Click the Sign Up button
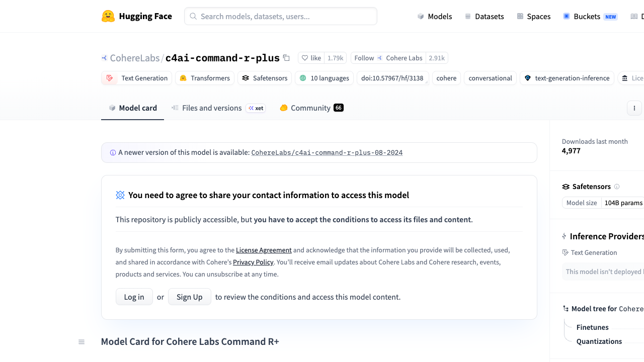The height and width of the screenshot is (362, 644). point(190,297)
